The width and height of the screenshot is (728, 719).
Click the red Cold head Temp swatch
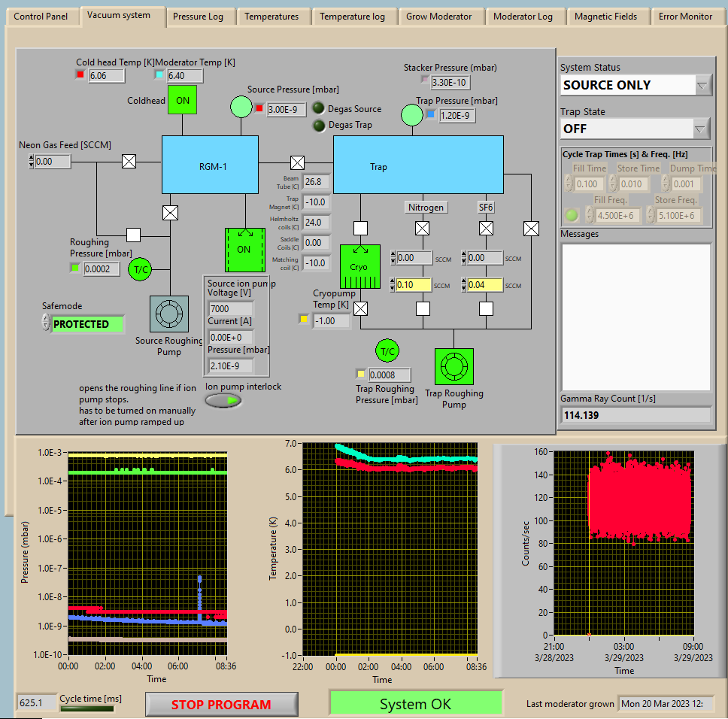pos(81,75)
